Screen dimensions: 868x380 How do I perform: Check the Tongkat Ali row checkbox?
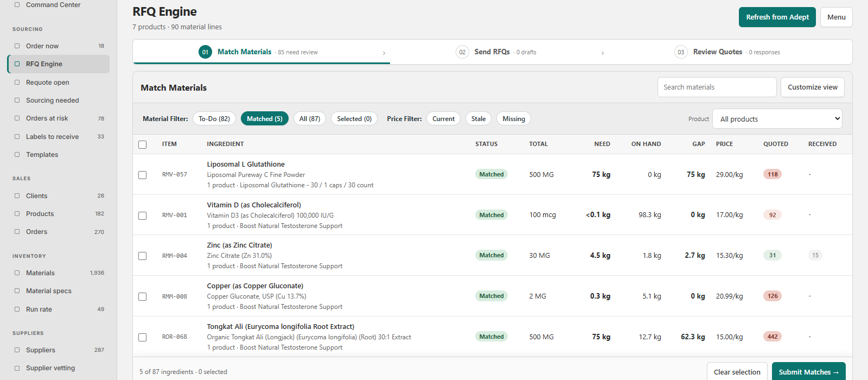pos(143,337)
